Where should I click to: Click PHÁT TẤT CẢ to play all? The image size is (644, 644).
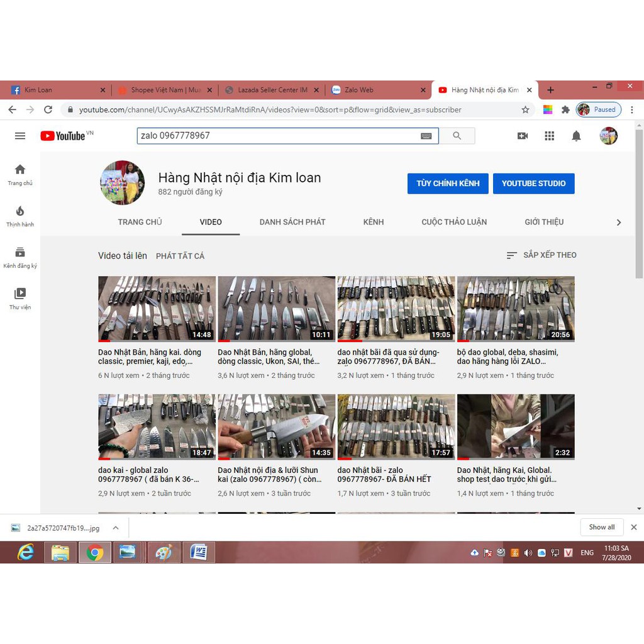[180, 256]
